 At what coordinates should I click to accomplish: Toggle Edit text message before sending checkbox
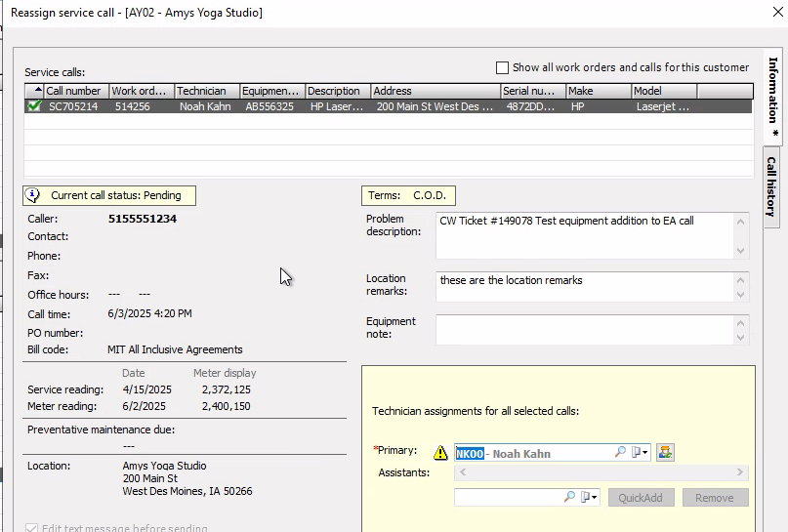pos(31,527)
